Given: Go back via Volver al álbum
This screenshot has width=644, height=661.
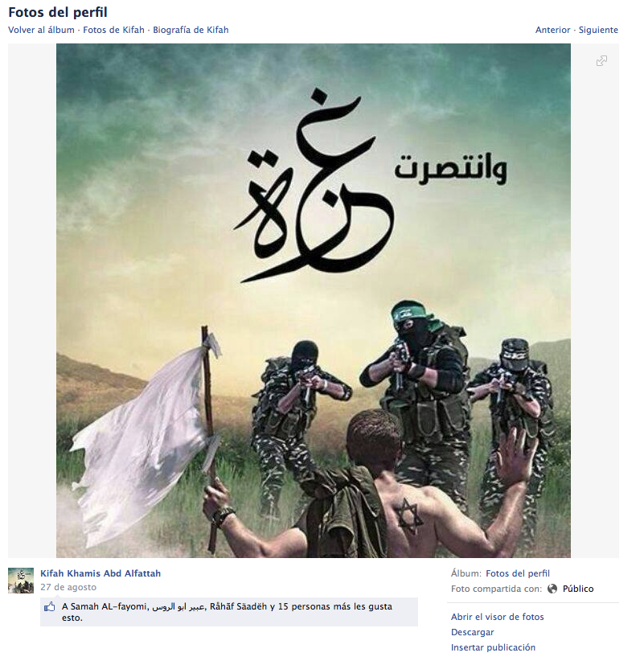Looking at the screenshot, I should [x=41, y=30].
